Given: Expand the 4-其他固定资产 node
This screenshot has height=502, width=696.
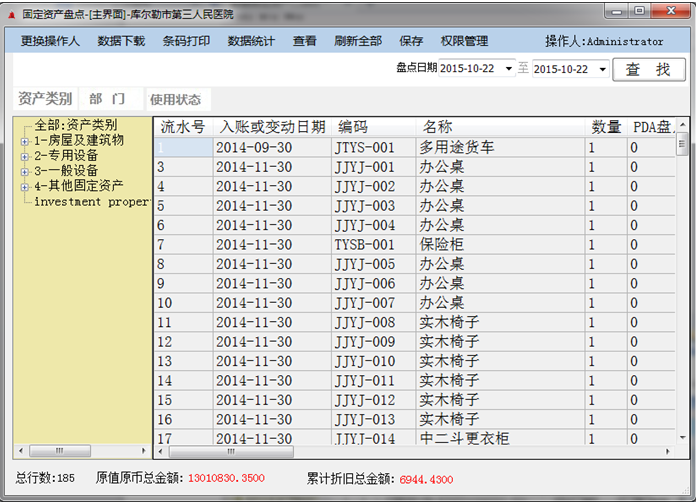Looking at the screenshot, I should [25, 187].
